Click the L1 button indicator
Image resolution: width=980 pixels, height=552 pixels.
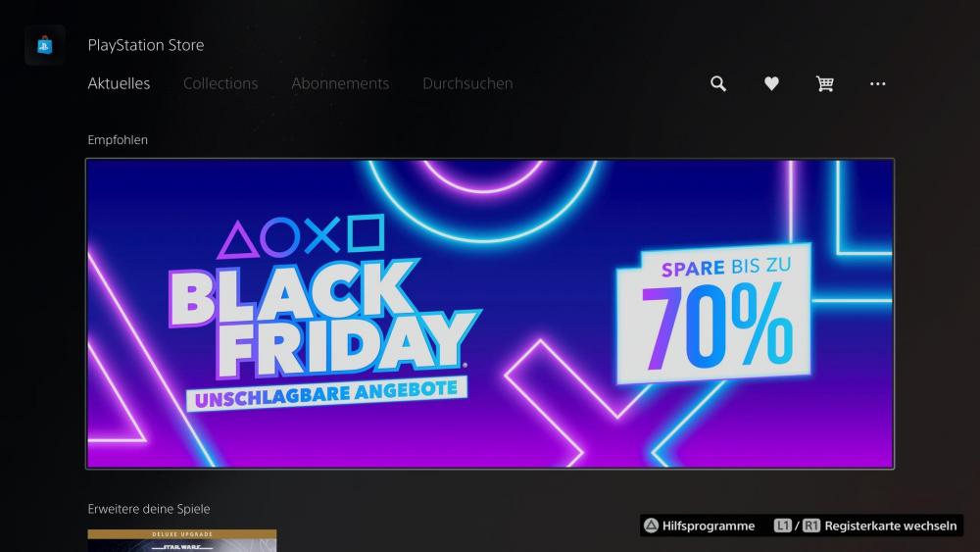[782, 526]
